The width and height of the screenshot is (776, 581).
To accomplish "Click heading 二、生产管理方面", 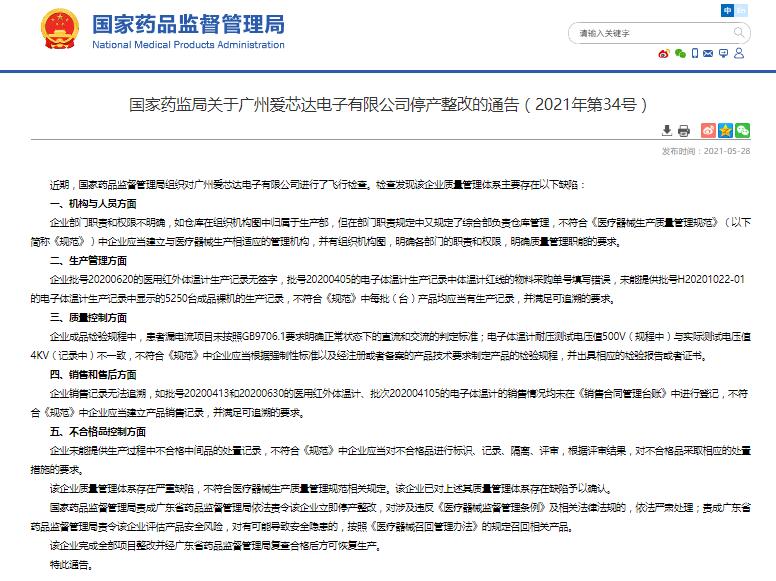I will (88, 260).
